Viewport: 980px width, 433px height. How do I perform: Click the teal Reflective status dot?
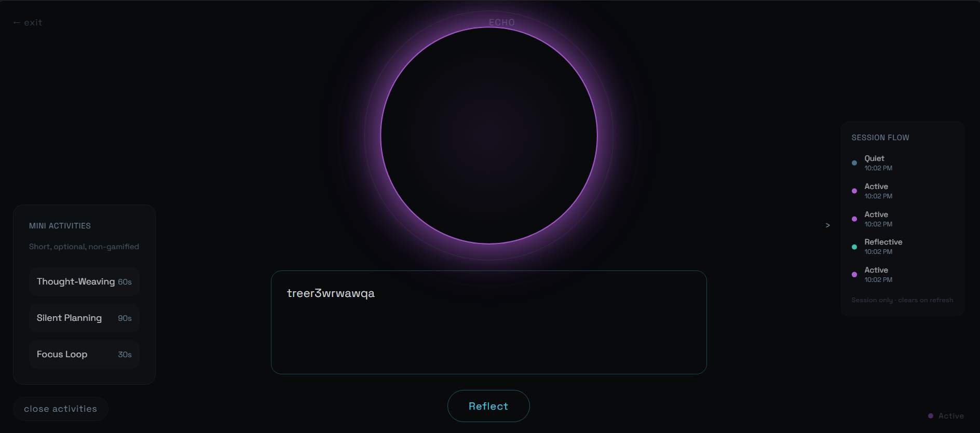[854, 247]
